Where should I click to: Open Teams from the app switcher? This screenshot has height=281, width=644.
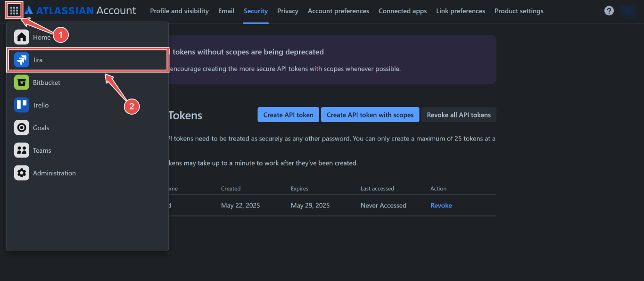pos(41,150)
